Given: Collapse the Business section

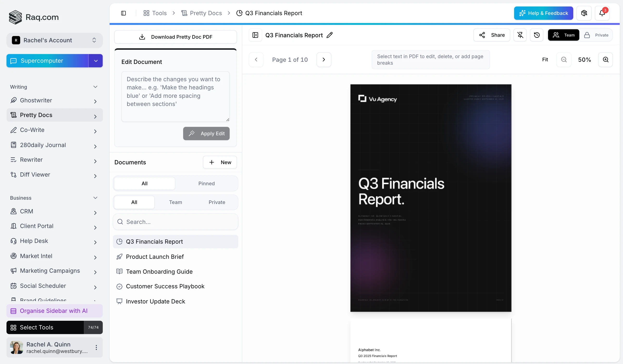Looking at the screenshot, I should (x=95, y=198).
